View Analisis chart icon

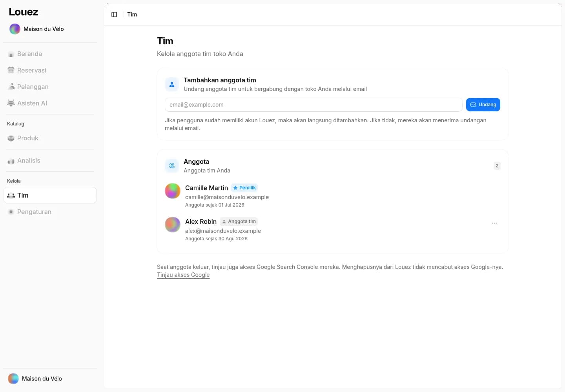point(11,160)
